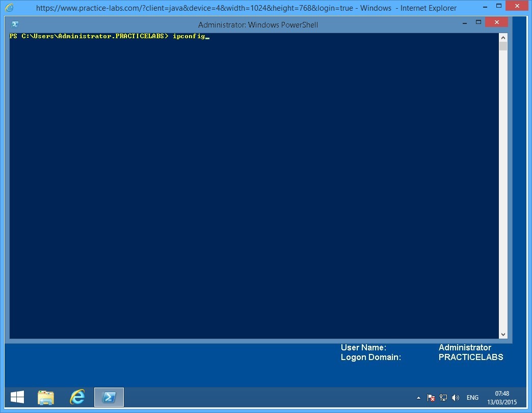
Task: Click the PowerShell system menu icon in title bar
Action: [15, 24]
